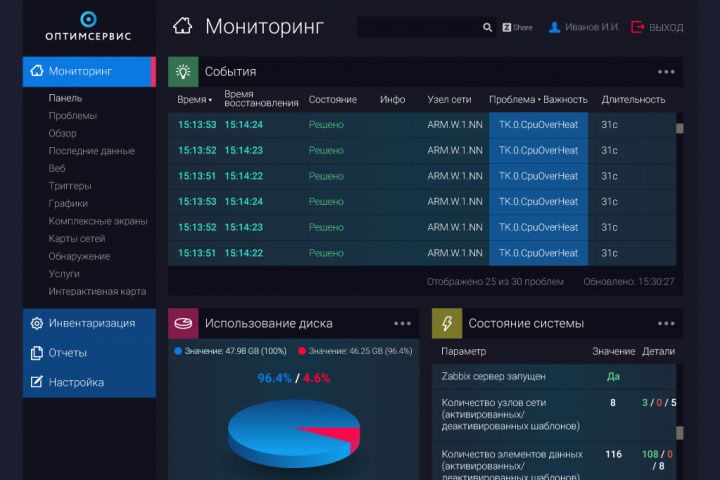Open the Настройка section
Screen dimensions: 720x480
coord(89,382)
